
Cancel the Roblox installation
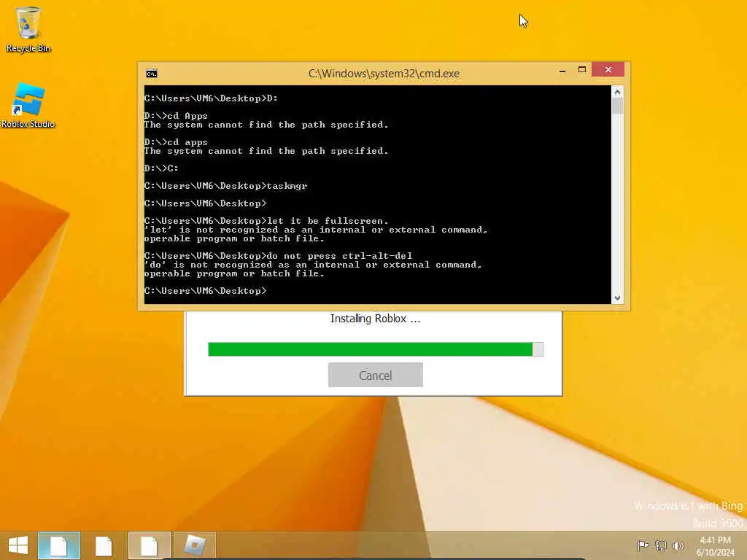tap(376, 376)
